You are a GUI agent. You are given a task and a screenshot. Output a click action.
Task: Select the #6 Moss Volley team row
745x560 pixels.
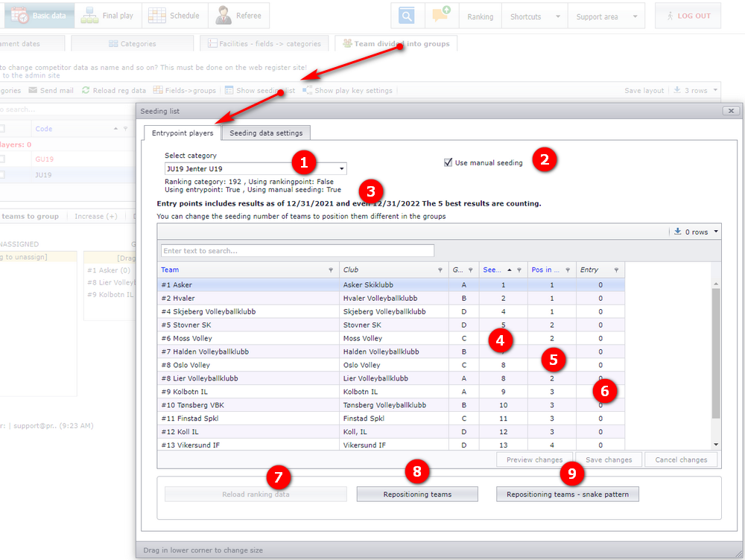click(x=391, y=338)
